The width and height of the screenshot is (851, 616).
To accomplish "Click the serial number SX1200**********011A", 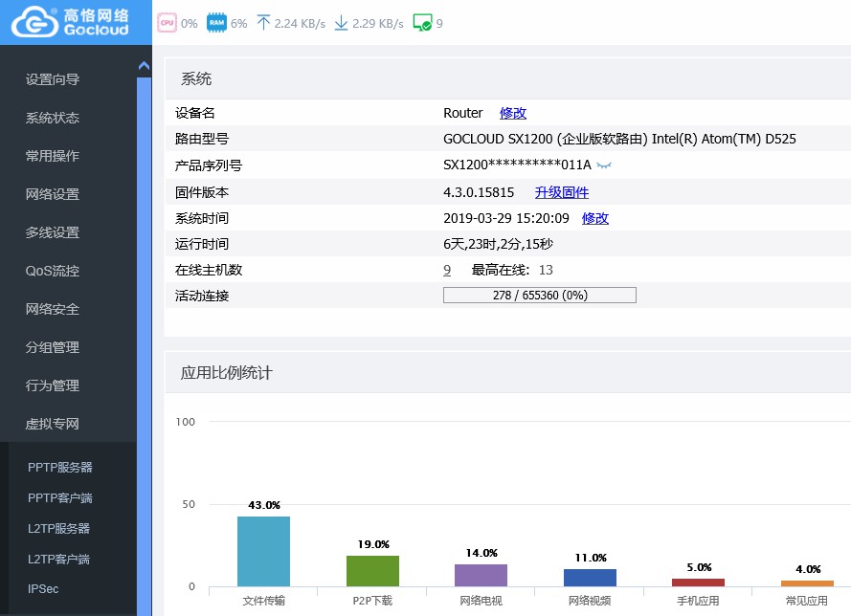I will (x=517, y=165).
